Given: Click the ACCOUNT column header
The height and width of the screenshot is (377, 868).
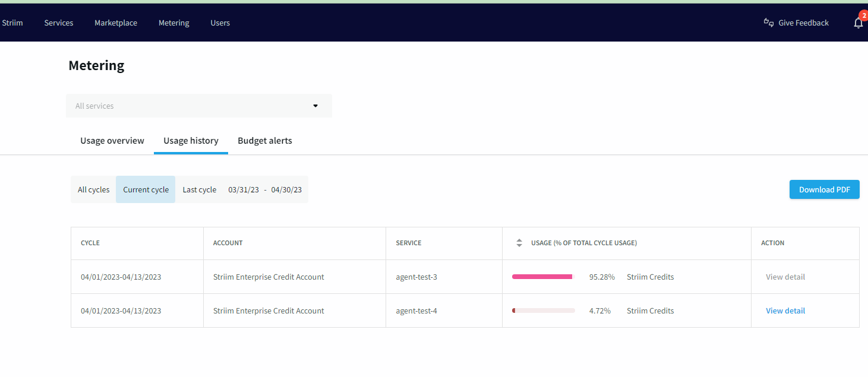Looking at the screenshot, I should coord(228,243).
